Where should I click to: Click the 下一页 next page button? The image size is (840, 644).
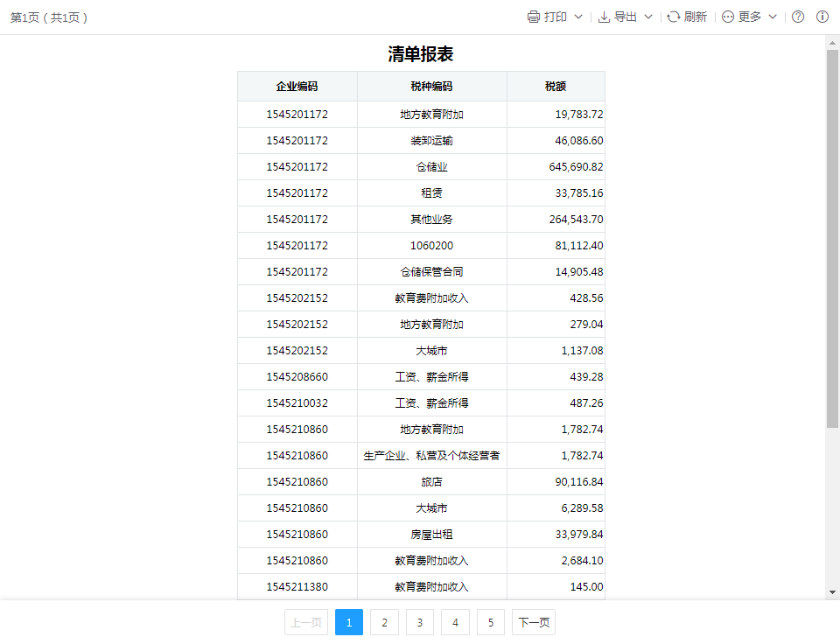pos(534,622)
